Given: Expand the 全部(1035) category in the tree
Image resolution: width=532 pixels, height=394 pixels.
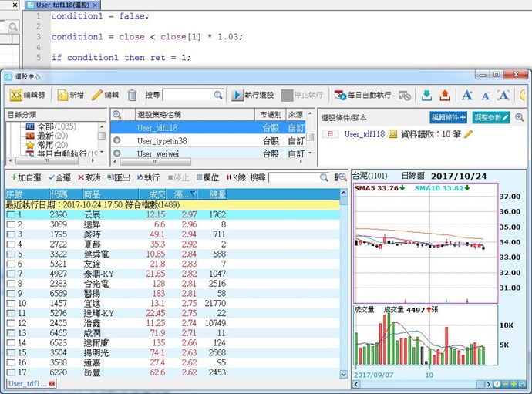Looking at the screenshot, I should pos(19,125).
